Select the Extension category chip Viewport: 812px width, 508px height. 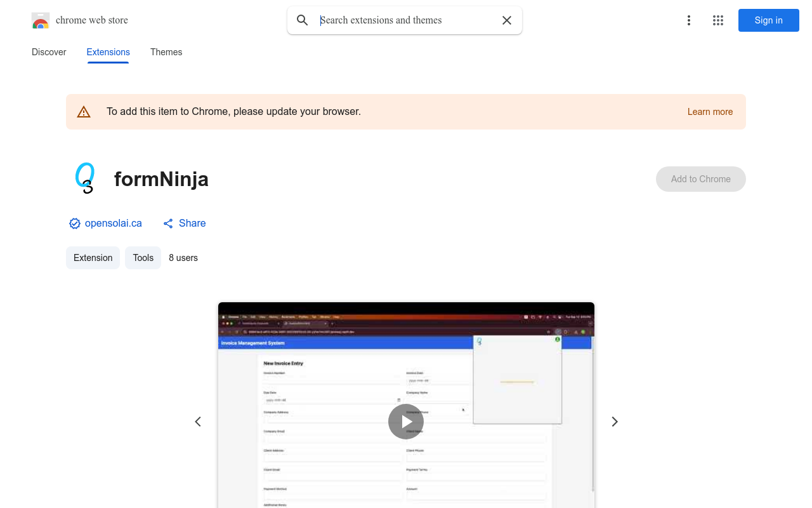93,258
